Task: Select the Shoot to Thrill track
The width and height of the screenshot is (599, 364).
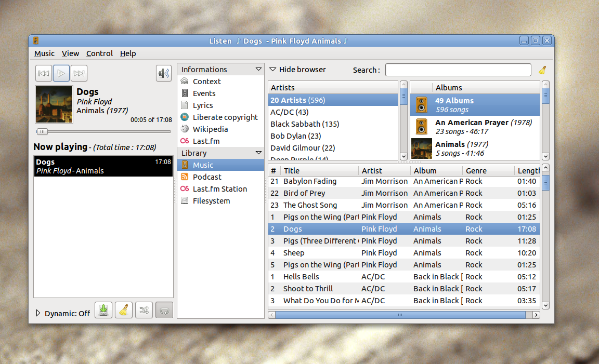Action: click(404, 289)
